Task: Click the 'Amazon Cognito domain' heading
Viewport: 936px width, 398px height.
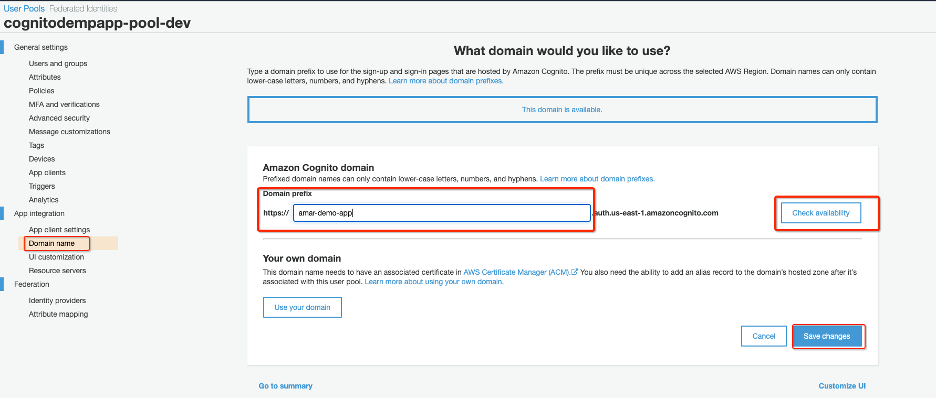Action: pos(318,168)
